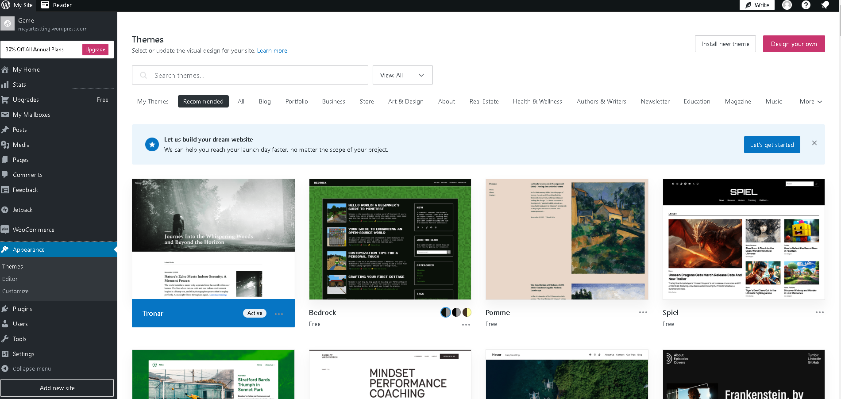The width and height of the screenshot is (841, 399).
Task: Click the My Mailboxes envelope icon
Action: 5,115
